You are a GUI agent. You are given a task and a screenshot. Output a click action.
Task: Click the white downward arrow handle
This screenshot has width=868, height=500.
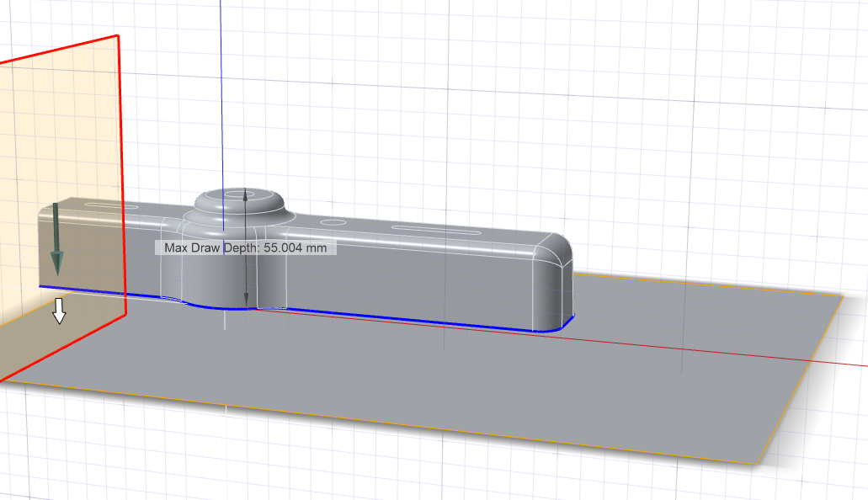(x=59, y=311)
